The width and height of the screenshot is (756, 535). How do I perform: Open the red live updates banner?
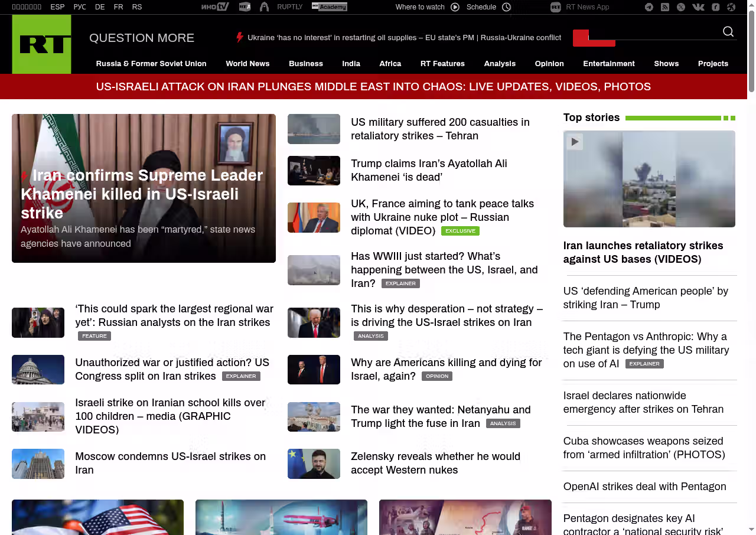tap(373, 87)
